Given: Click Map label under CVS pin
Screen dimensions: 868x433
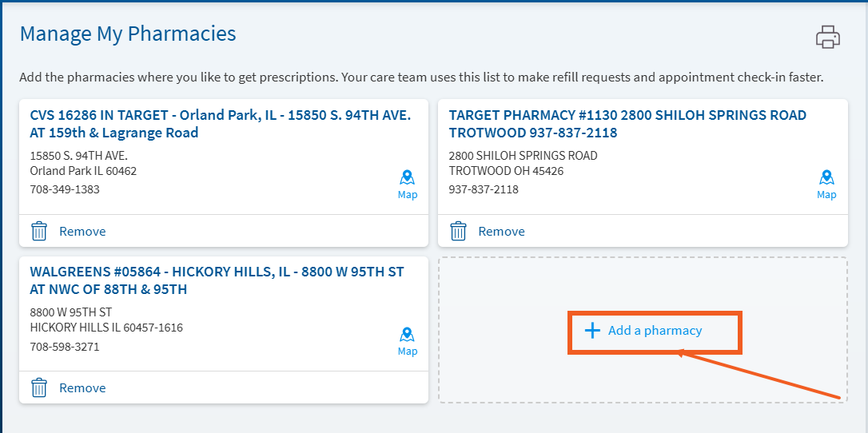Looking at the screenshot, I should coord(408,195).
